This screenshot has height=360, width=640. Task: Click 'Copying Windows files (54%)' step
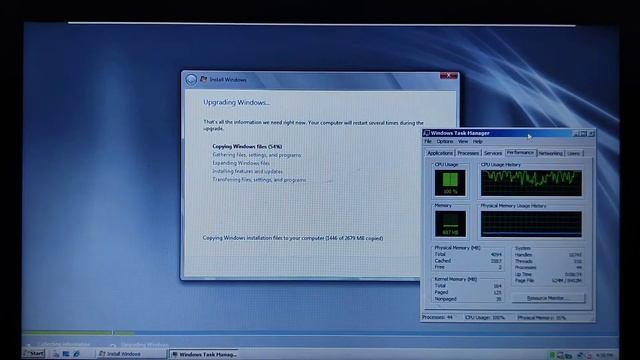[247, 147]
